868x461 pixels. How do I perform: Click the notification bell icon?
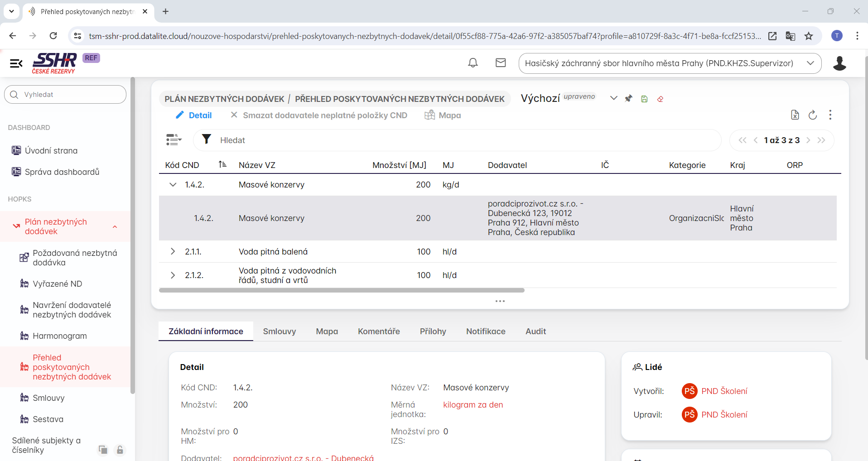click(x=473, y=63)
